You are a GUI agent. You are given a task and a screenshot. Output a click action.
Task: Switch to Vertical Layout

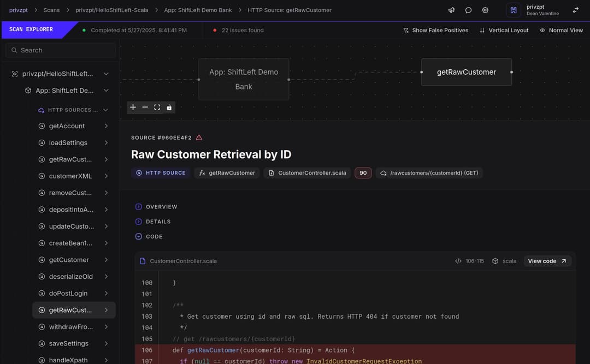point(504,30)
